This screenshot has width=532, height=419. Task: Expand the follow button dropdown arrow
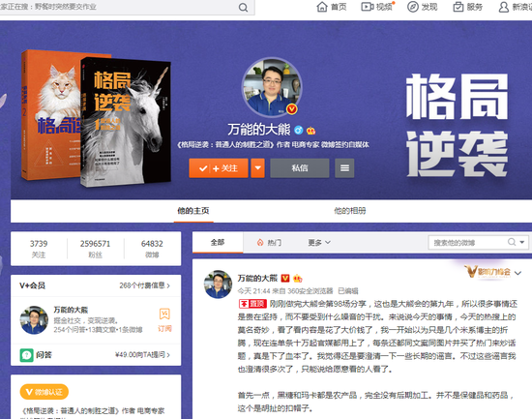(x=258, y=168)
